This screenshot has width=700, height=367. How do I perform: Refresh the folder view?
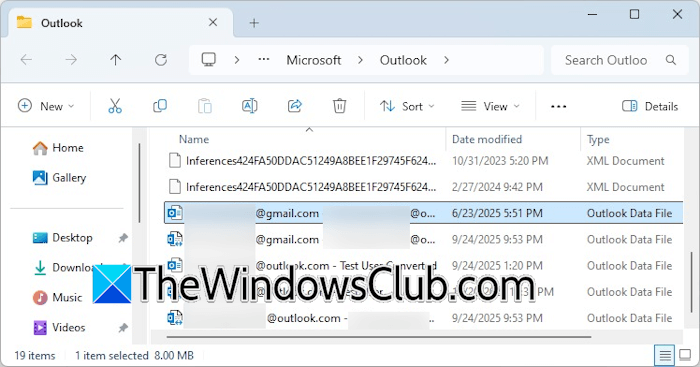tap(161, 60)
